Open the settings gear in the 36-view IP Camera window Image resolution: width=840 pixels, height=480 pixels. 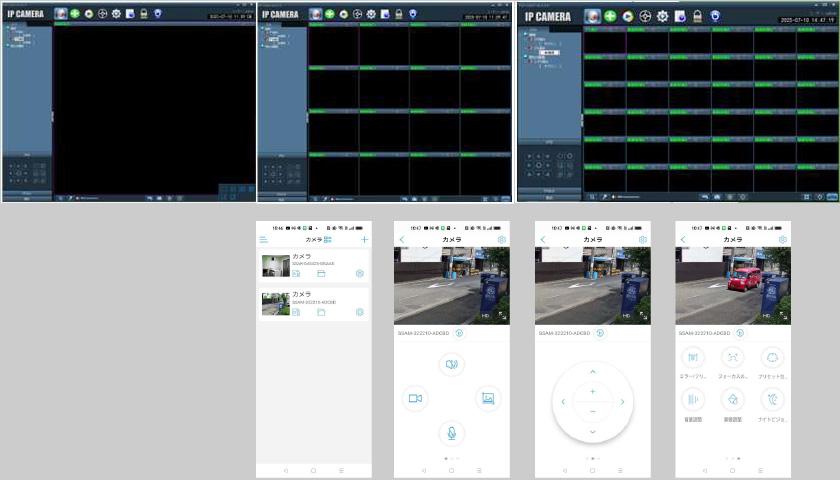[x=663, y=17]
